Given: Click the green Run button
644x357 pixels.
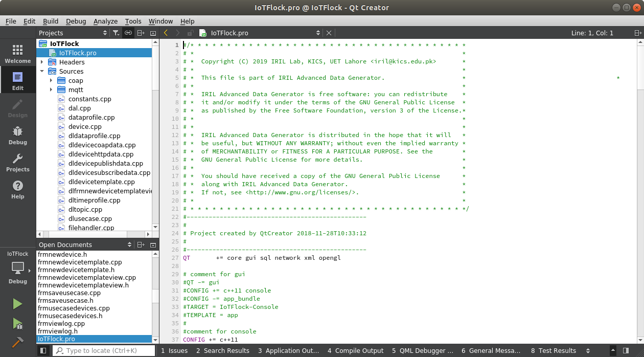Looking at the screenshot, I should tap(18, 304).
